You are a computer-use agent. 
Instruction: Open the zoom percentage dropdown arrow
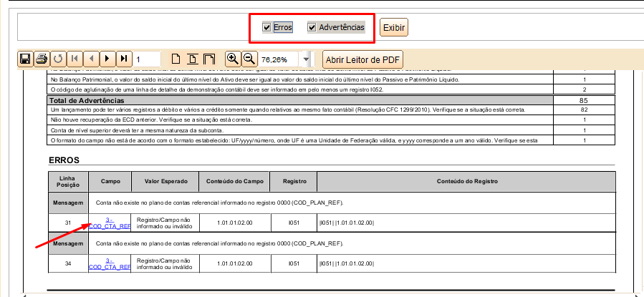pos(306,59)
